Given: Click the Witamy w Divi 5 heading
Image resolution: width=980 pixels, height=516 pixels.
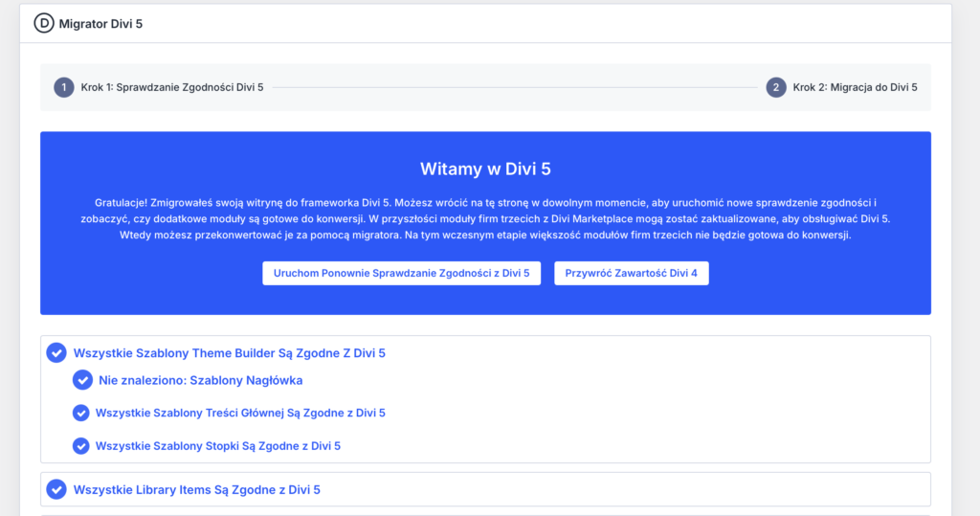Looking at the screenshot, I should click(485, 169).
